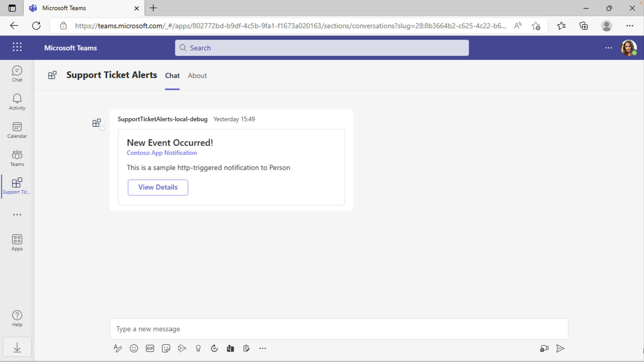Click Support Ticket app icon

pos(17,185)
